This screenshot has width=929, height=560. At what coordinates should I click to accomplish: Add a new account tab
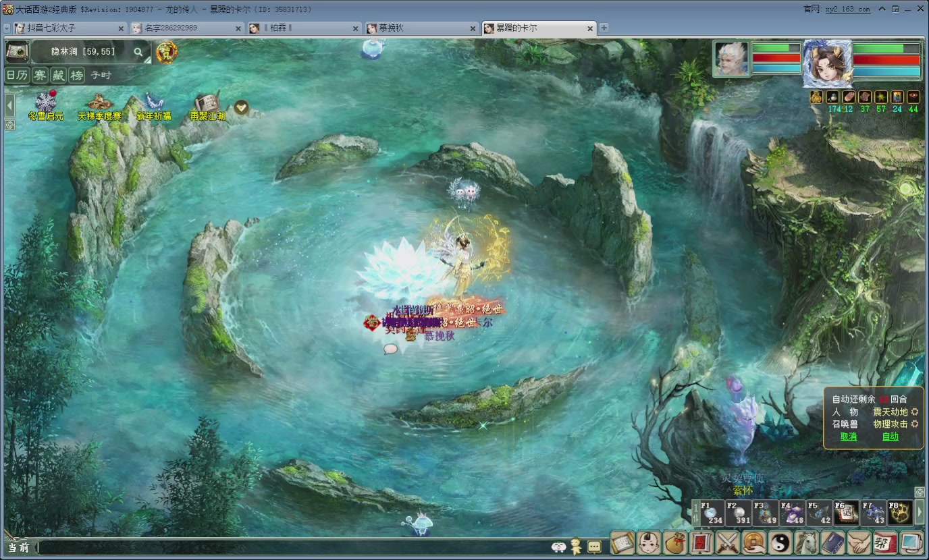(x=604, y=28)
